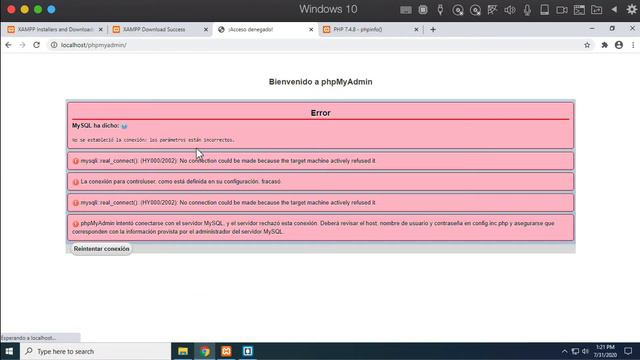Open the XAMPP taskbar icon

226,351
